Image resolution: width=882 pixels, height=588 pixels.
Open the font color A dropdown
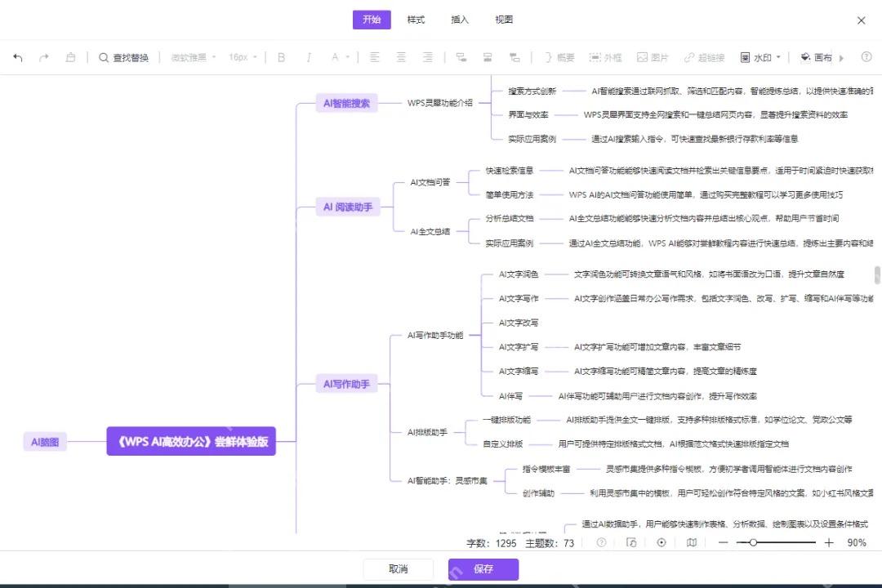pos(340,57)
